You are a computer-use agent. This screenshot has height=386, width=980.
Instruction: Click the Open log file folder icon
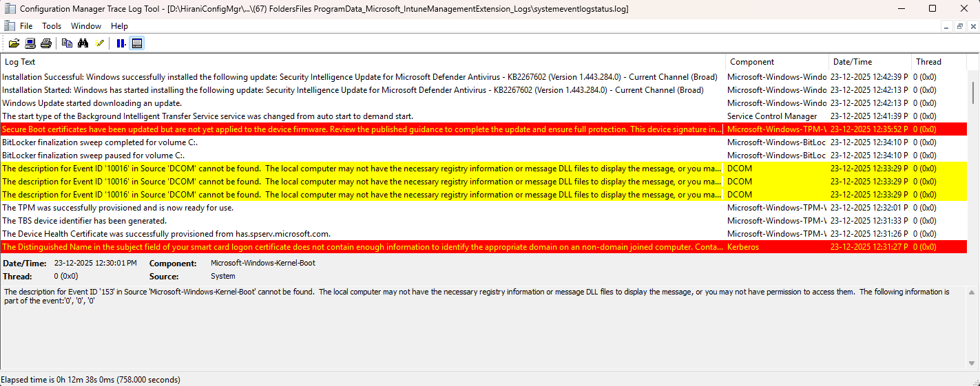pyautogui.click(x=14, y=43)
